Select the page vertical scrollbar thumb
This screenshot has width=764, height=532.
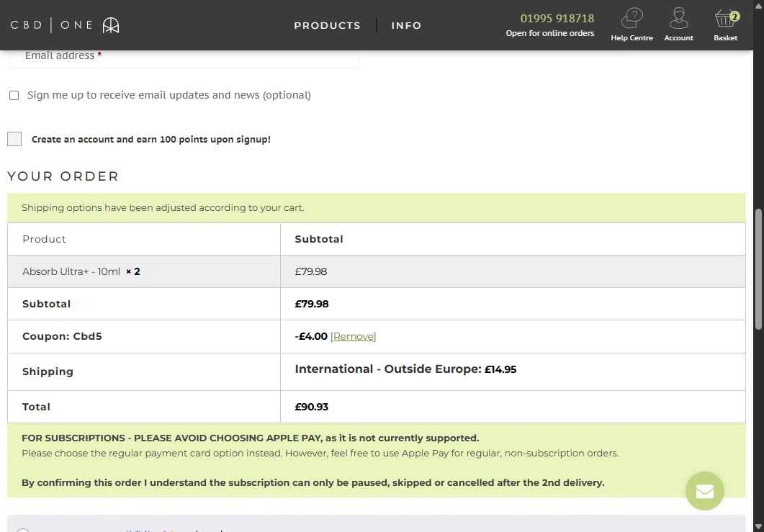pos(758,271)
